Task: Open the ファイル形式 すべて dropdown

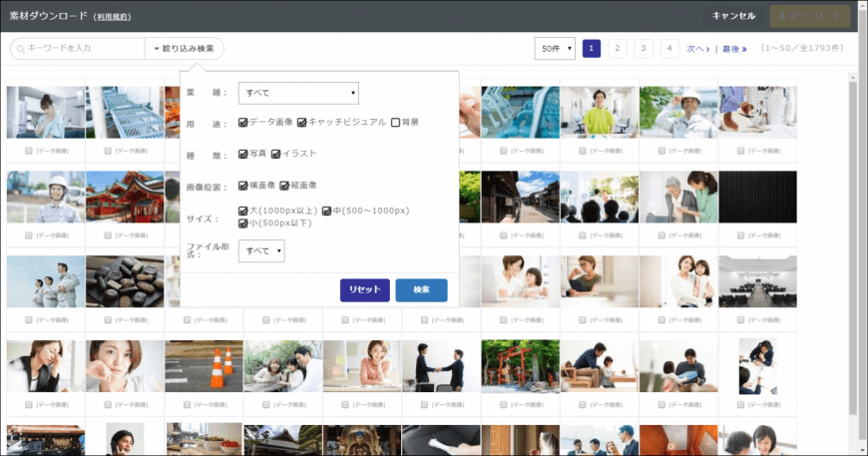Action: [261, 250]
